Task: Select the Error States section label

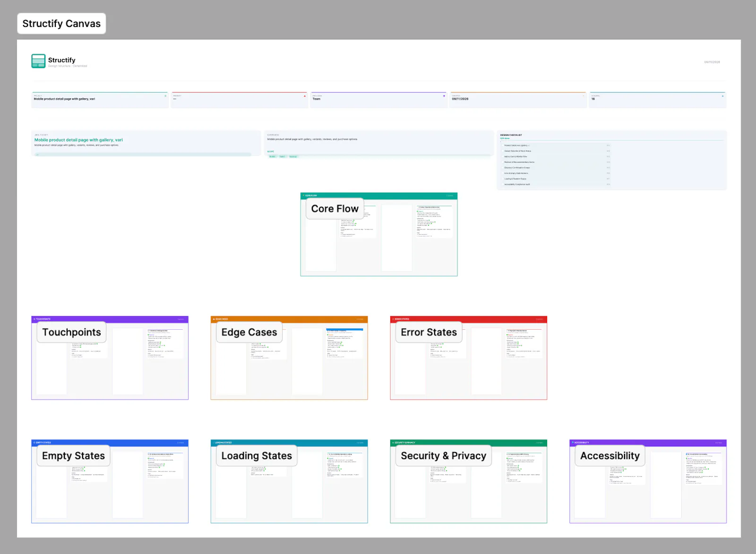Action: (429, 332)
